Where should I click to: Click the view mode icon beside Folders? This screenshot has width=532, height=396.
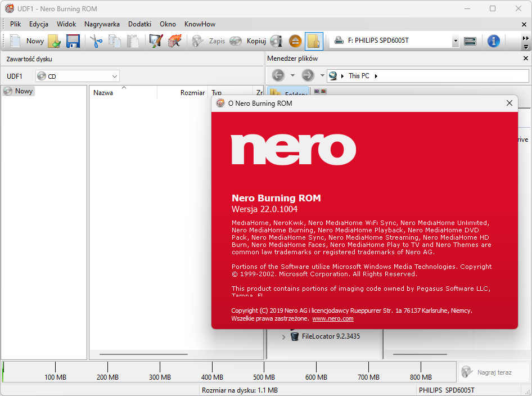coord(320,91)
